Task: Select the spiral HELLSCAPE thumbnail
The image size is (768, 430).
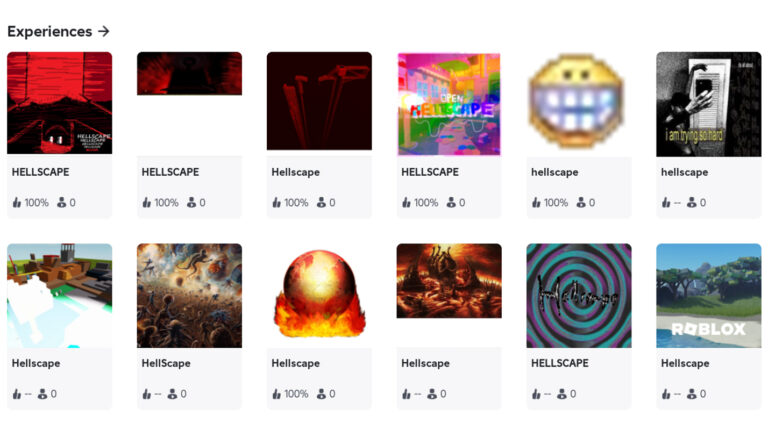Action: point(578,295)
